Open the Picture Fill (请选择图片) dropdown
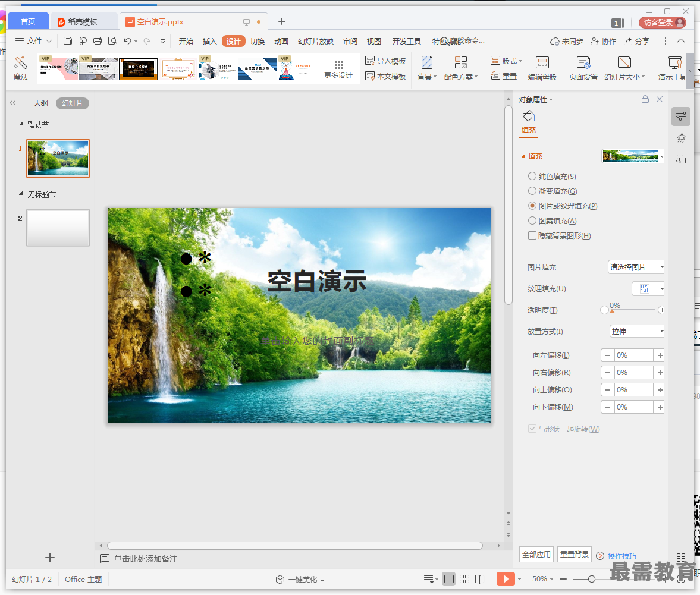700x595 pixels. [x=636, y=267]
